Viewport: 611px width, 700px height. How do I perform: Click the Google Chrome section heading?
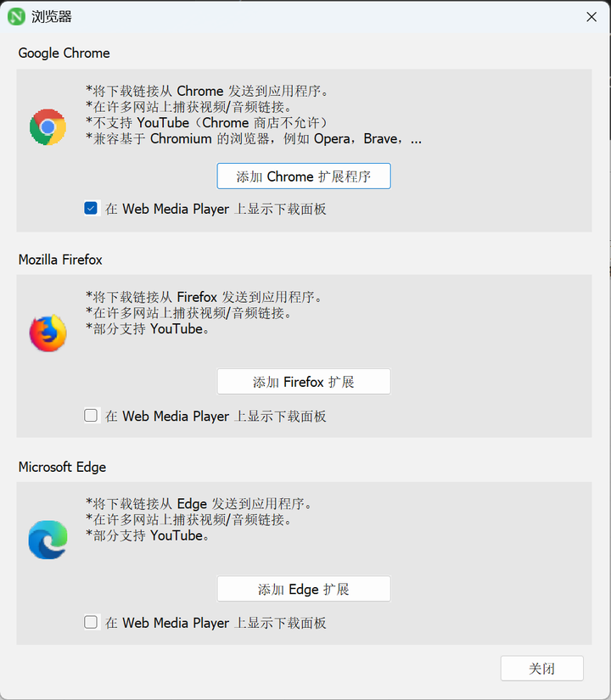tap(64, 53)
